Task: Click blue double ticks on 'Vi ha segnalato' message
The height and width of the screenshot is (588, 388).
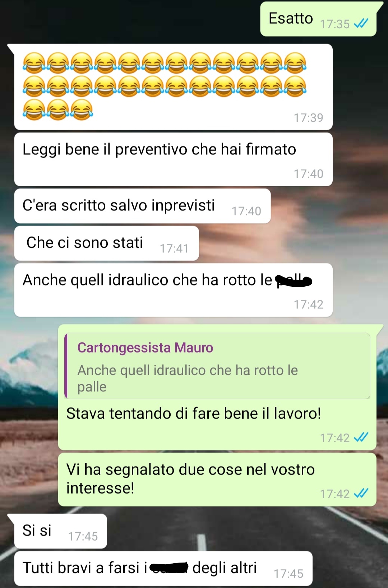Action: click(361, 493)
